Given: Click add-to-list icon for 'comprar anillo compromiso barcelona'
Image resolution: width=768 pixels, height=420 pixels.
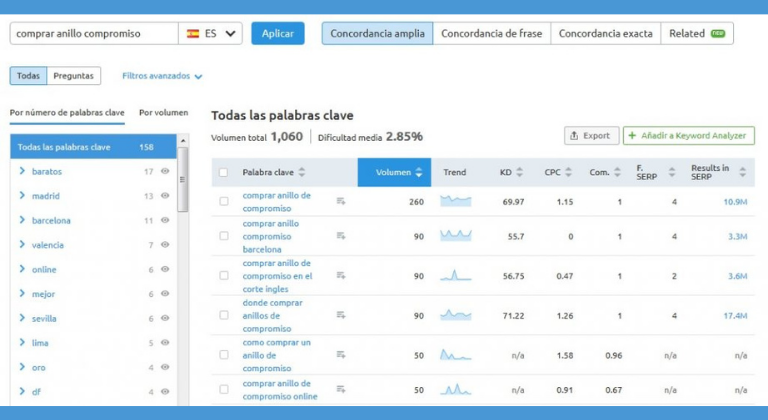Looking at the screenshot, I should click(341, 236).
